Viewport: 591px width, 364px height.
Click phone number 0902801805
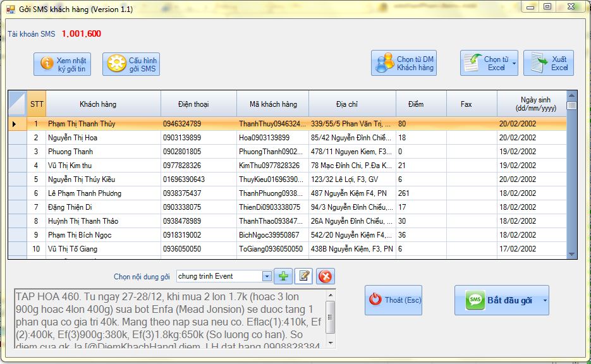pos(181,152)
